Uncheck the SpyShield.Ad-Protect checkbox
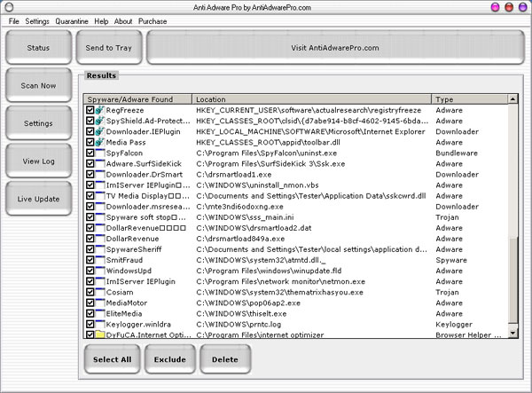Viewport: 532px width, 393px height. click(x=90, y=121)
